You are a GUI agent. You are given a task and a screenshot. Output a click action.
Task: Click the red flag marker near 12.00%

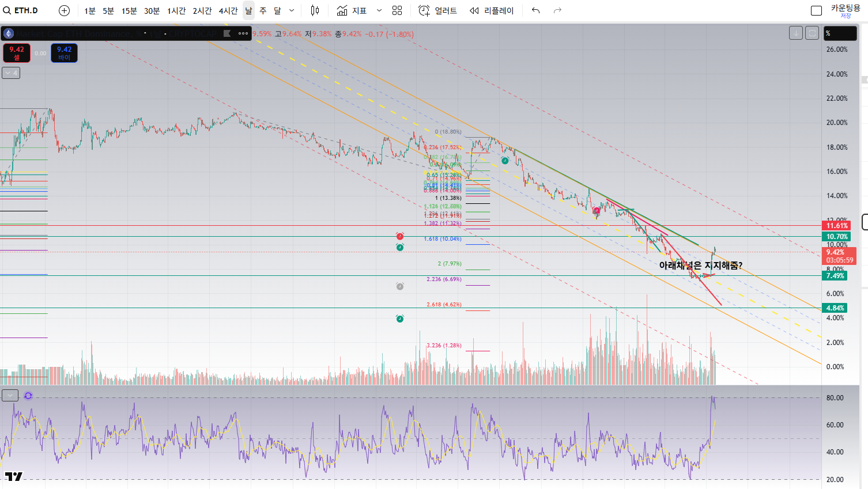pos(596,211)
